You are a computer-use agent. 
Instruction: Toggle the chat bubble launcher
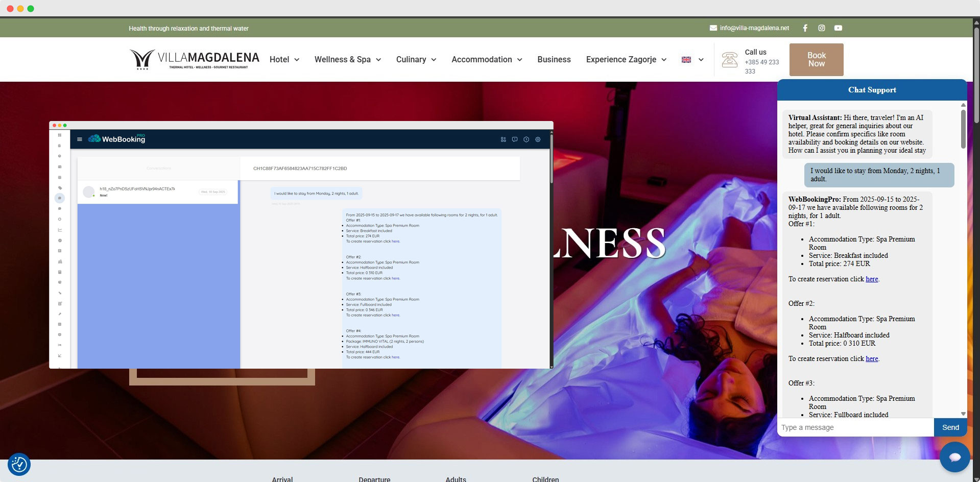954,457
